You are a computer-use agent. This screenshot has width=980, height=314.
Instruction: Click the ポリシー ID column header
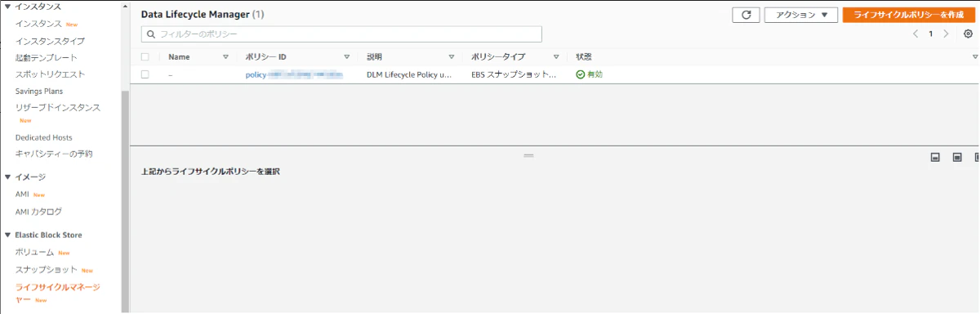[x=265, y=57]
